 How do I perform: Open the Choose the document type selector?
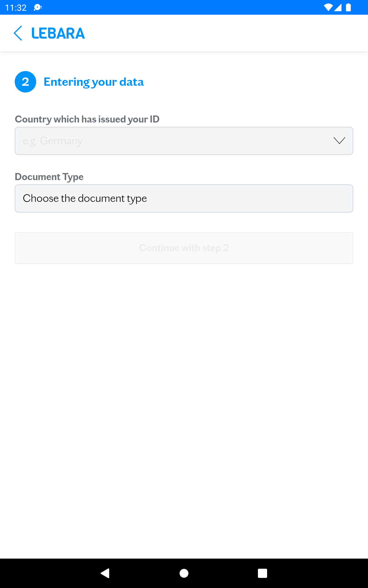pyautogui.click(x=184, y=198)
